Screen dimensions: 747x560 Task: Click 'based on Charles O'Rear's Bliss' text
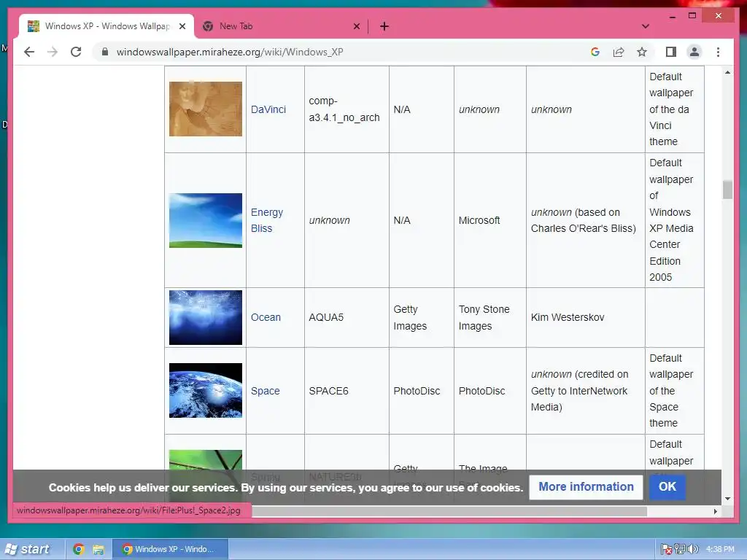pyautogui.click(x=584, y=220)
